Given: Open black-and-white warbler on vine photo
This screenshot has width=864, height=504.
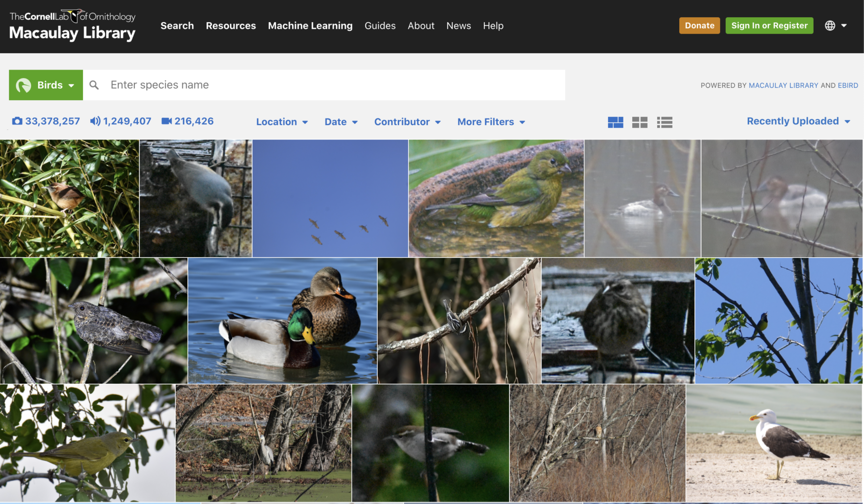Looking at the screenshot, I should (459, 321).
